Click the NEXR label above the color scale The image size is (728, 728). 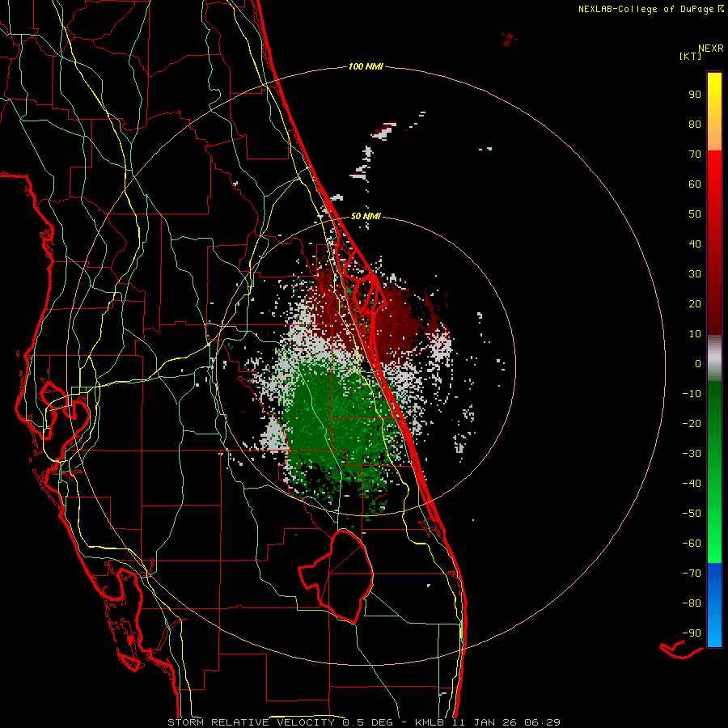pyautogui.click(x=711, y=49)
